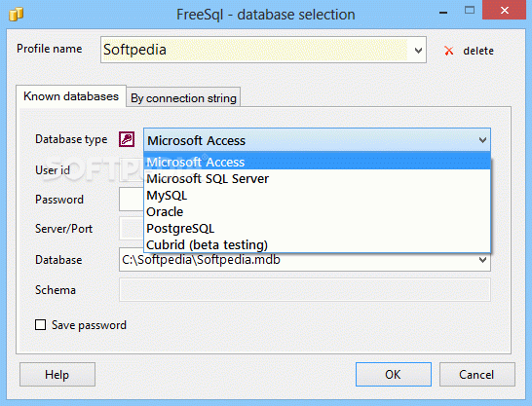Click the delete profile link

(478, 51)
